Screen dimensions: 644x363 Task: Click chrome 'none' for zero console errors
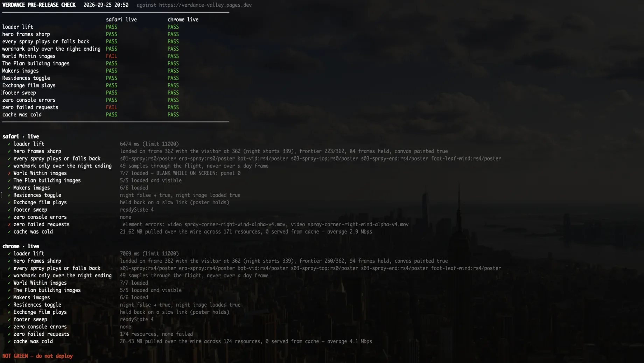125,327
